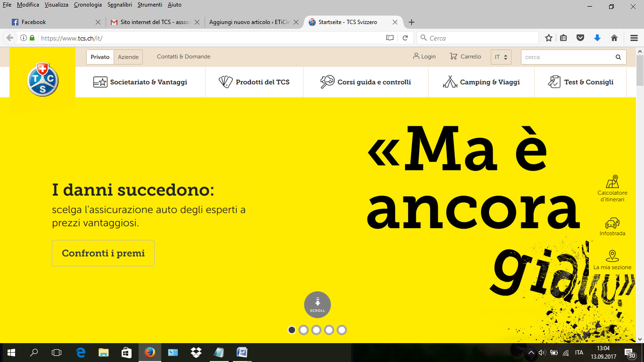This screenshot has height=362, width=644.
Task: Open the bookmarks library icon
Action: [x=563, y=38]
